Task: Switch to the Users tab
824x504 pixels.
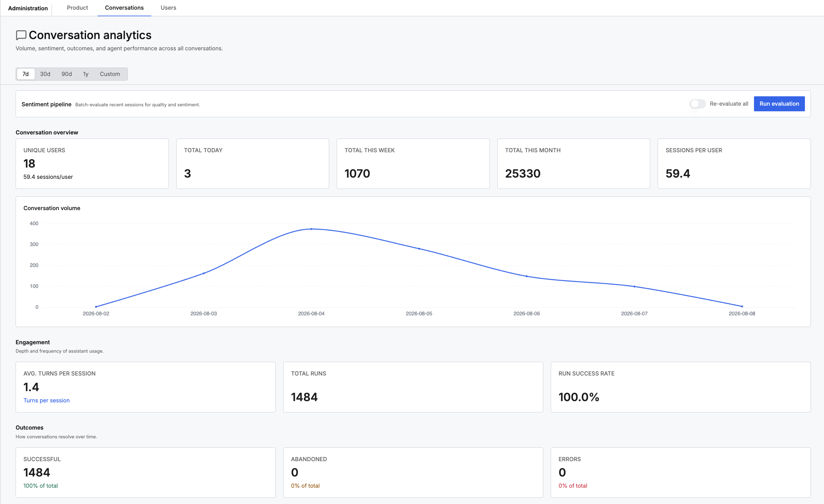Action: pyautogui.click(x=168, y=8)
